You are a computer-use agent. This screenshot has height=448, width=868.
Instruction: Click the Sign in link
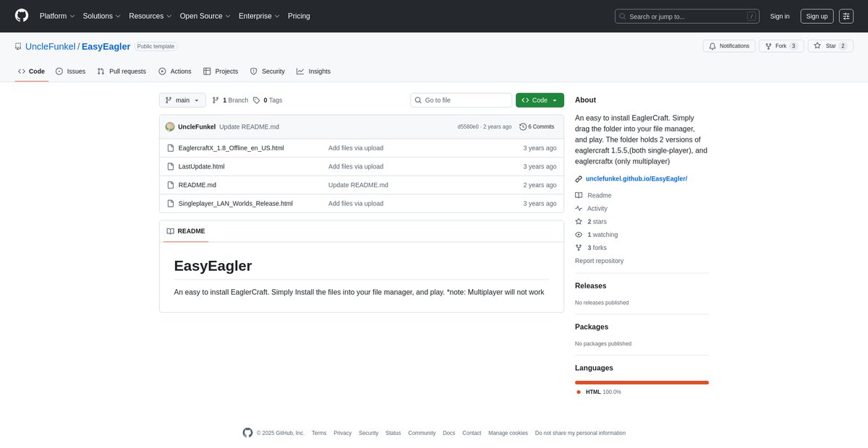(780, 16)
